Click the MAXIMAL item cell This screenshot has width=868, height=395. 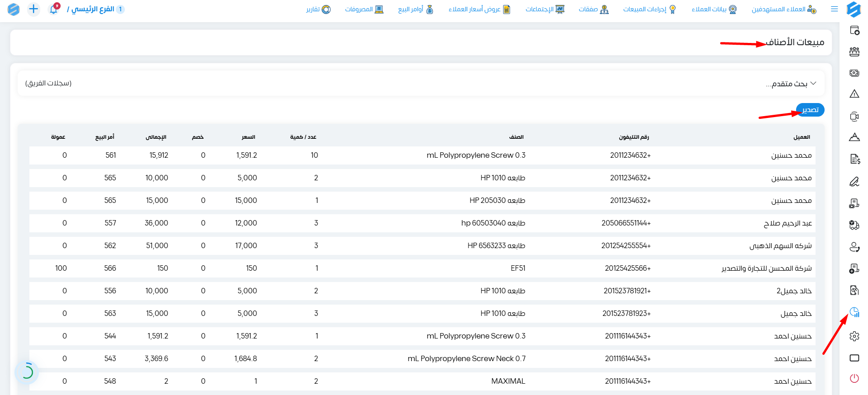(508, 381)
